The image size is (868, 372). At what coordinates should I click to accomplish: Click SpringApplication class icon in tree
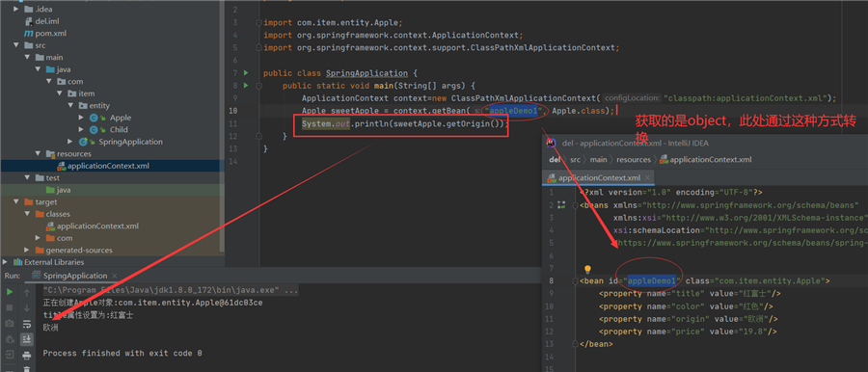(83, 142)
